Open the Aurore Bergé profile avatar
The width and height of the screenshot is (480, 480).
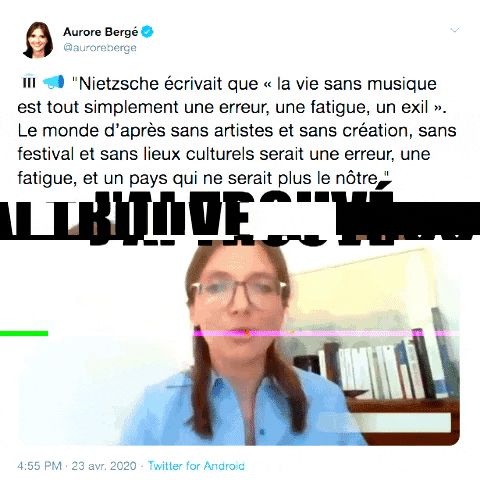pos(38,40)
